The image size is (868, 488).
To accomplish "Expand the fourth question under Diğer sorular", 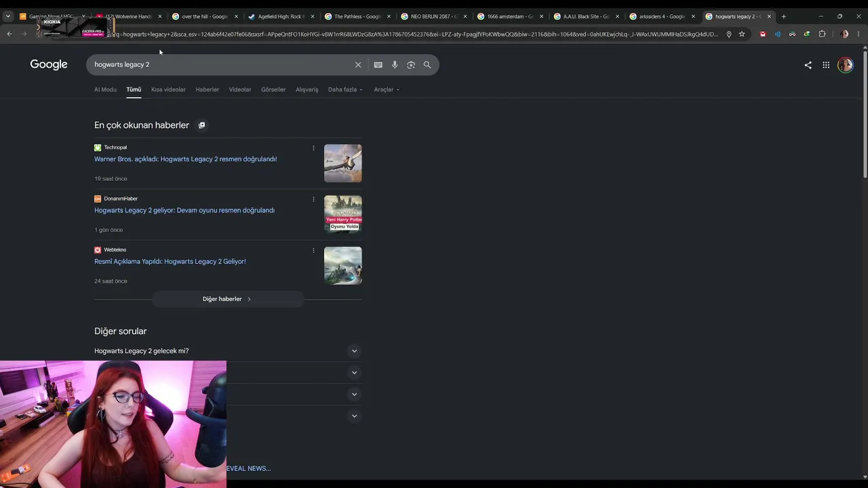I will coord(354,416).
